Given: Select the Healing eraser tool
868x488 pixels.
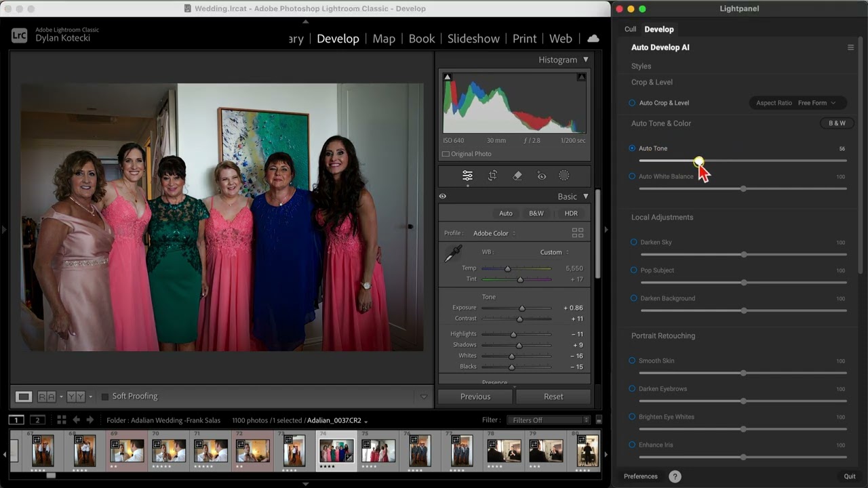Looking at the screenshot, I should click(x=517, y=176).
